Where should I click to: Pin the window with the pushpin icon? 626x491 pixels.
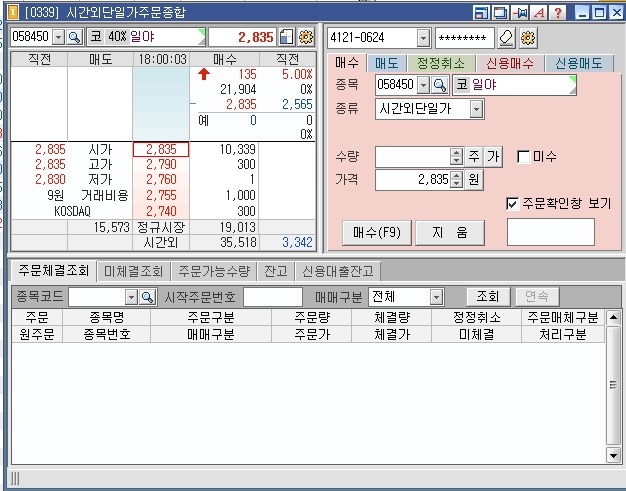tap(520, 13)
